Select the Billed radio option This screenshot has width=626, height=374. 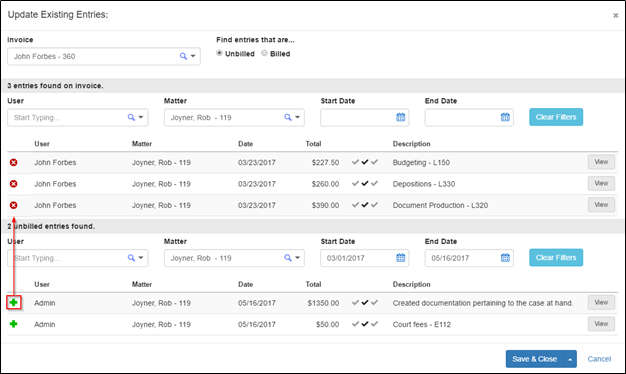pos(264,53)
